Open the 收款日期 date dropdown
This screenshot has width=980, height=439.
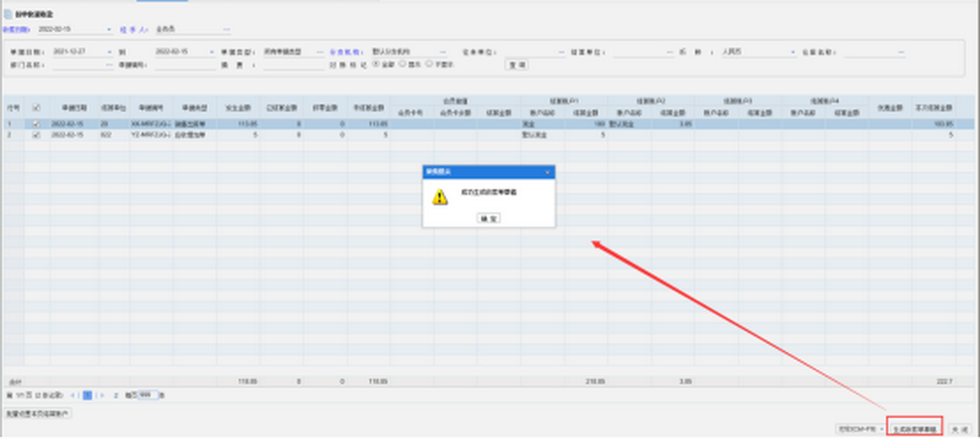click(108, 29)
